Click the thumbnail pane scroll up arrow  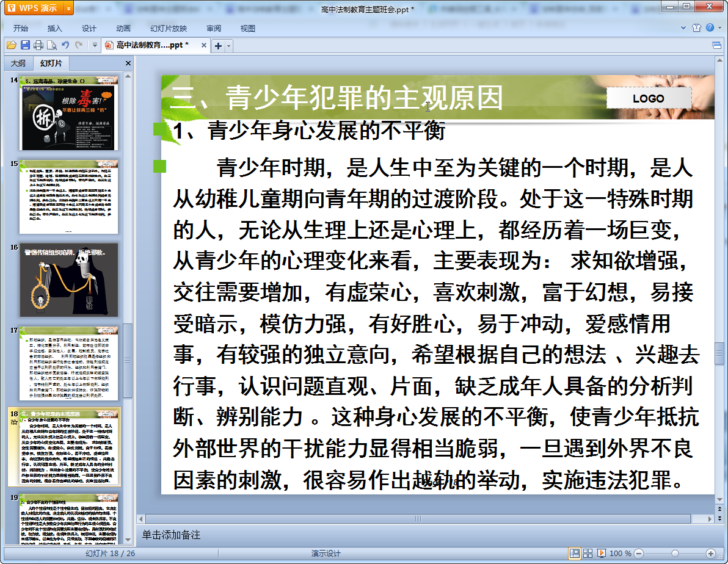[128, 76]
